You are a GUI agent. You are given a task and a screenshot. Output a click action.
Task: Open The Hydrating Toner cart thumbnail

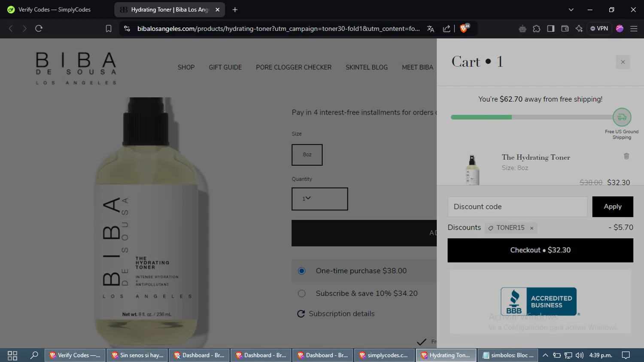(472, 170)
